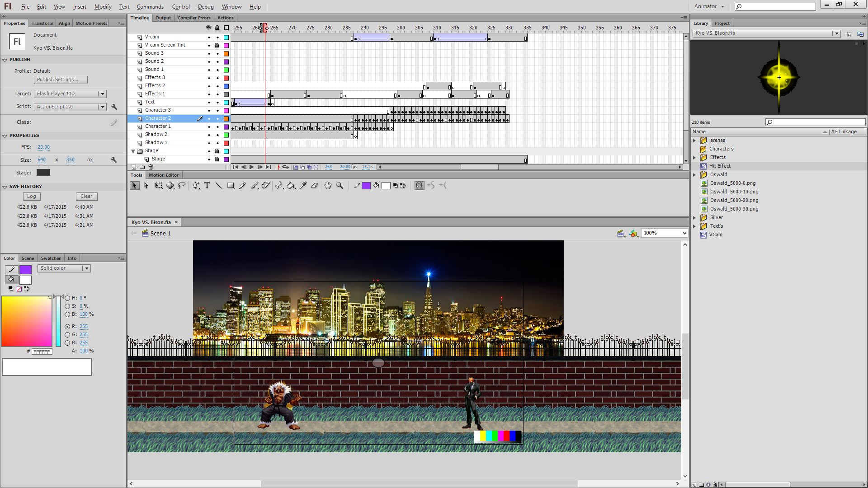
Task: Click the dark Stage color swatch
Action: click(43, 173)
